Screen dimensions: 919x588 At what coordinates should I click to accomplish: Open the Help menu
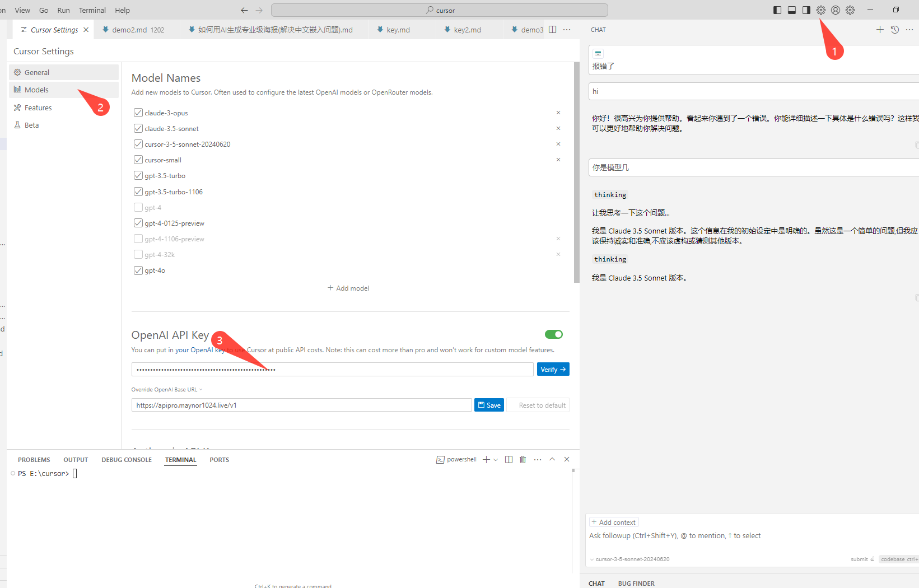click(x=122, y=10)
